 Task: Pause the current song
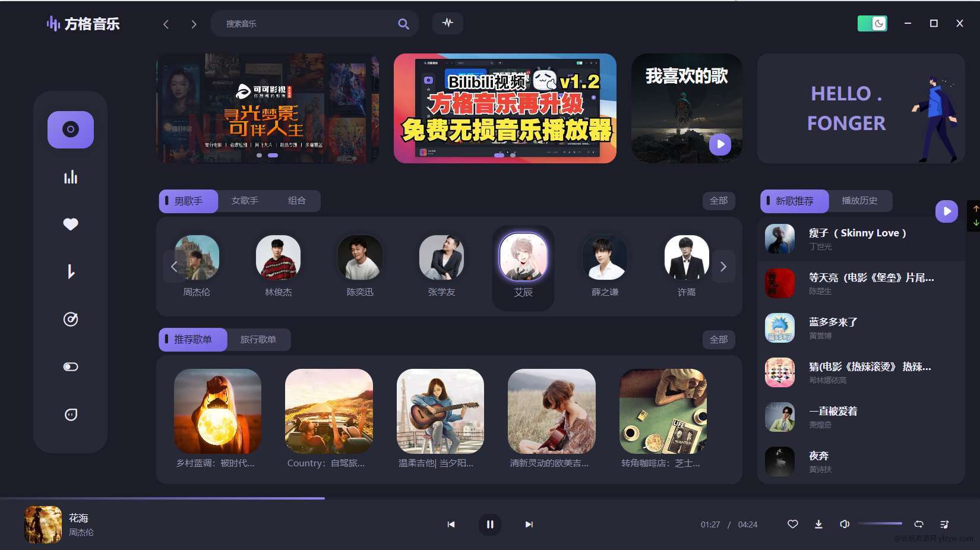[490, 524]
